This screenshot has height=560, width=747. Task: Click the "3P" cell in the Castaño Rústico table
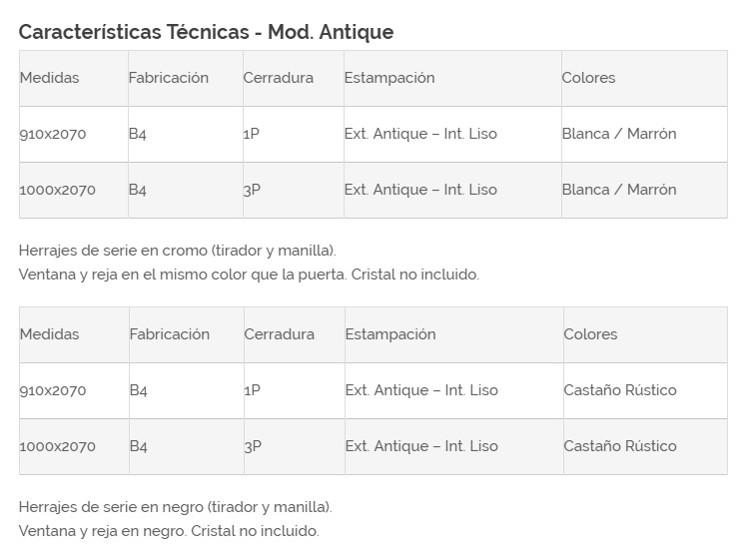tap(253, 446)
